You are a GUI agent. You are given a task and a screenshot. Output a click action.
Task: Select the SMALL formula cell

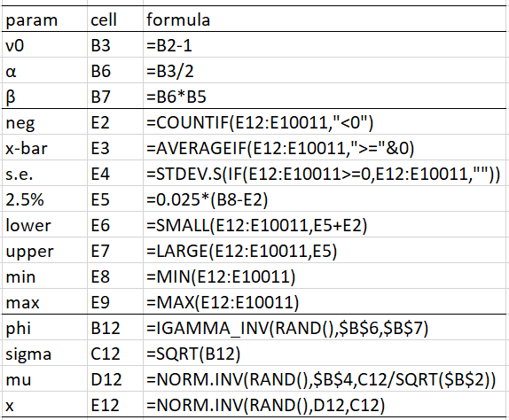point(325,224)
